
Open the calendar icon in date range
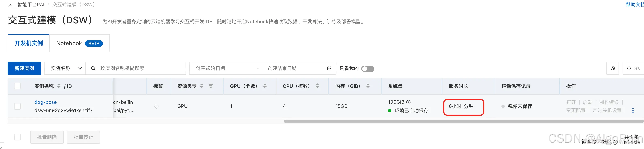pyautogui.click(x=329, y=68)
